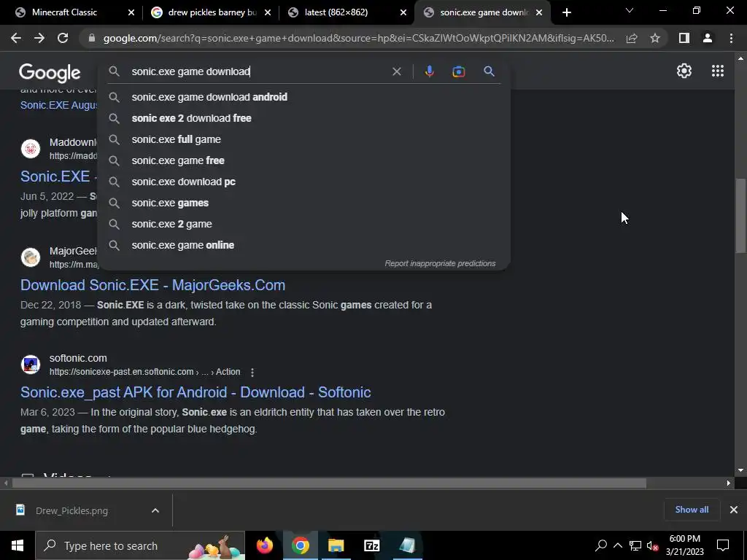Click the horizontal scrollbar thumb
This screenshot has height=560, width=747.
tap(329, 483)
